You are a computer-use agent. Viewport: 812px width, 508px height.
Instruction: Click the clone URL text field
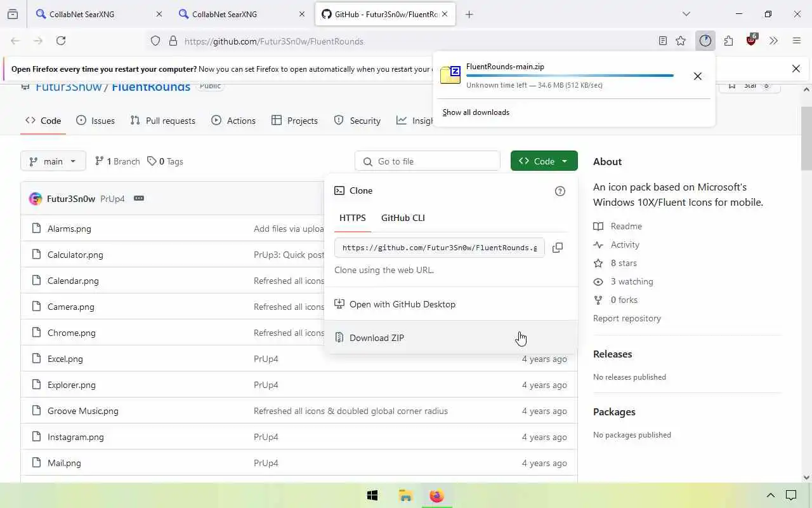440,248
